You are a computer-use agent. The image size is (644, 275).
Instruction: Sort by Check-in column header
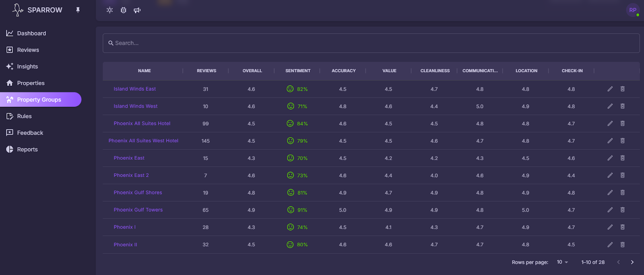(x=572, y=71)
